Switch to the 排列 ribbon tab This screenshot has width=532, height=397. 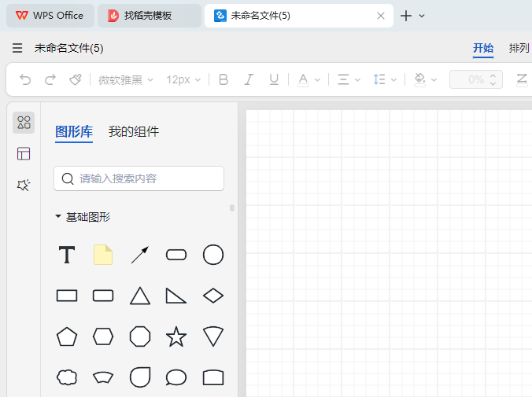(x=519, y=48)
